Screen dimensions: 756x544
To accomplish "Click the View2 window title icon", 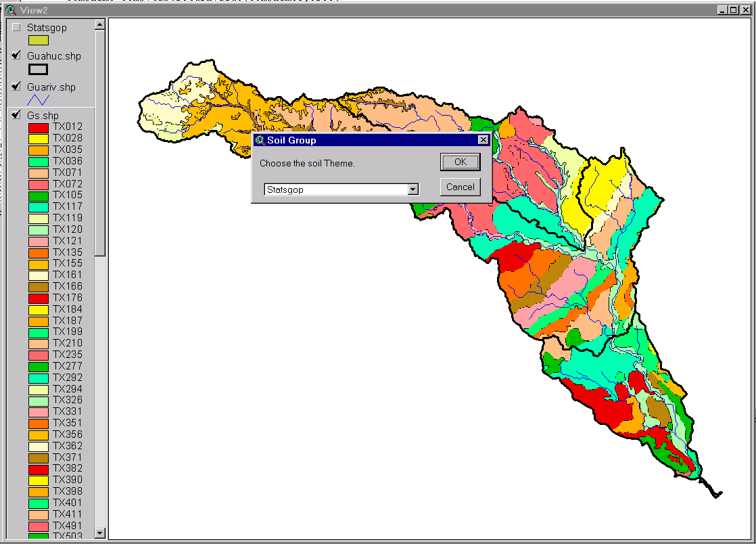I will [10, 10].
